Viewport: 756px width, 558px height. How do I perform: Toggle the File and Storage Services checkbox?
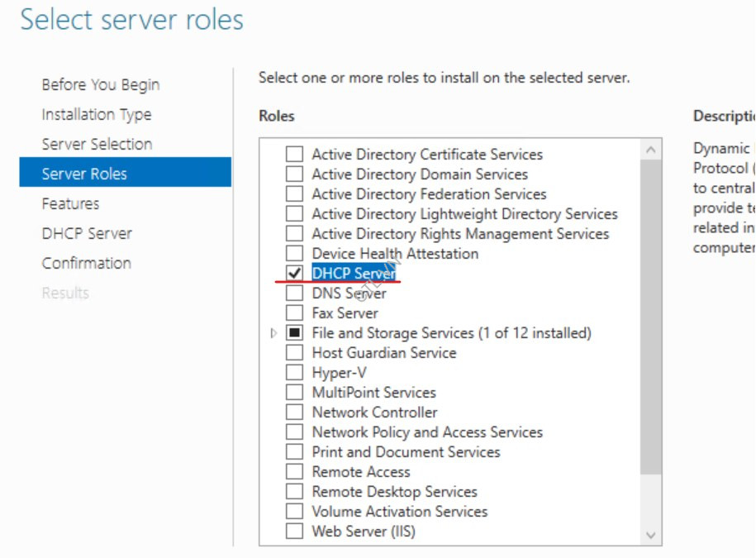(294, 333)
